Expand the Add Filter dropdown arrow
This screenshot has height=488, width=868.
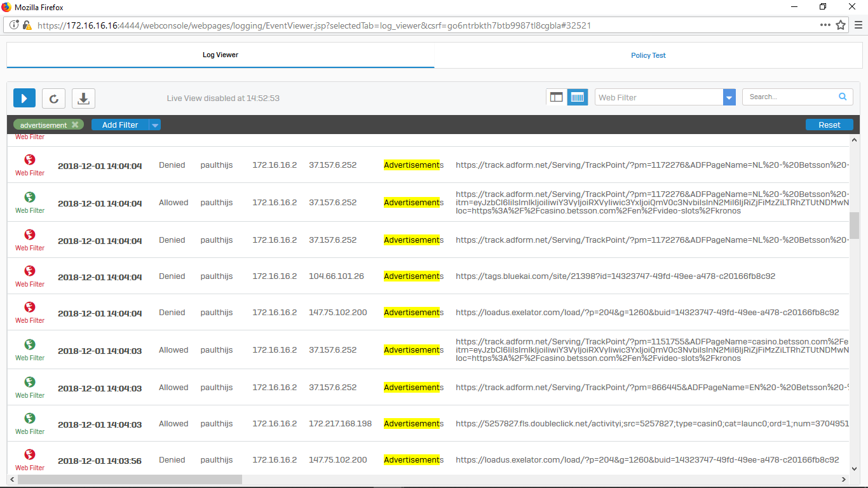pyautogui.click(x=154, y=125)
